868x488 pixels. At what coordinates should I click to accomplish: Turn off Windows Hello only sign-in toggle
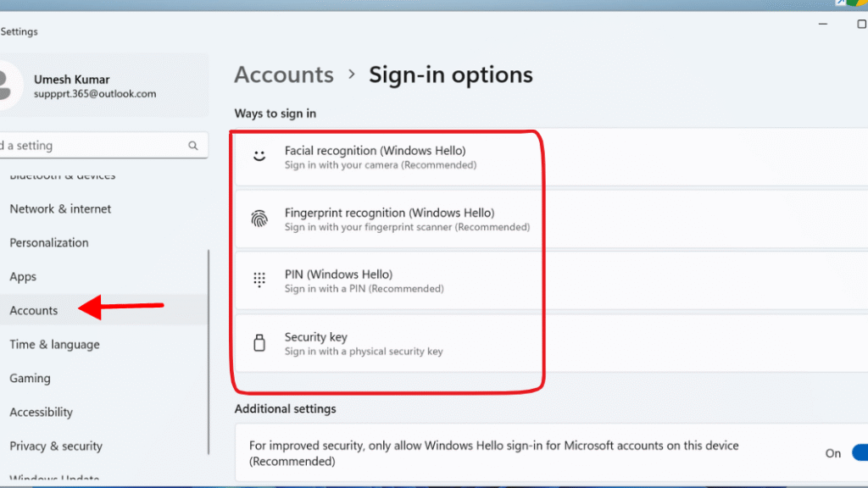pos(860,452)
